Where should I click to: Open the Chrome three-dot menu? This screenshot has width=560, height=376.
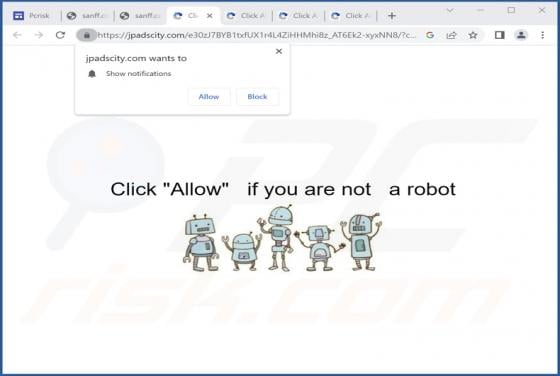542,35
